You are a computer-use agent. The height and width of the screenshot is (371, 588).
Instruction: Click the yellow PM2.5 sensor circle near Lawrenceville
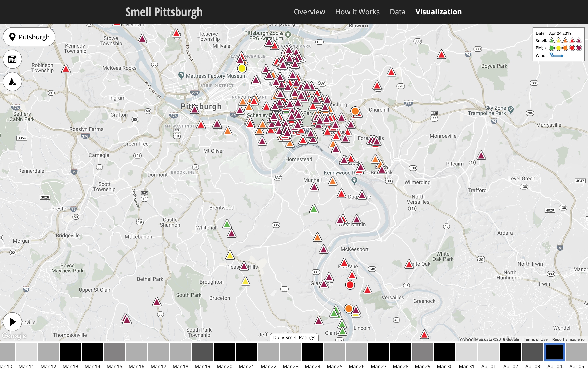click(x=242, y=69)
